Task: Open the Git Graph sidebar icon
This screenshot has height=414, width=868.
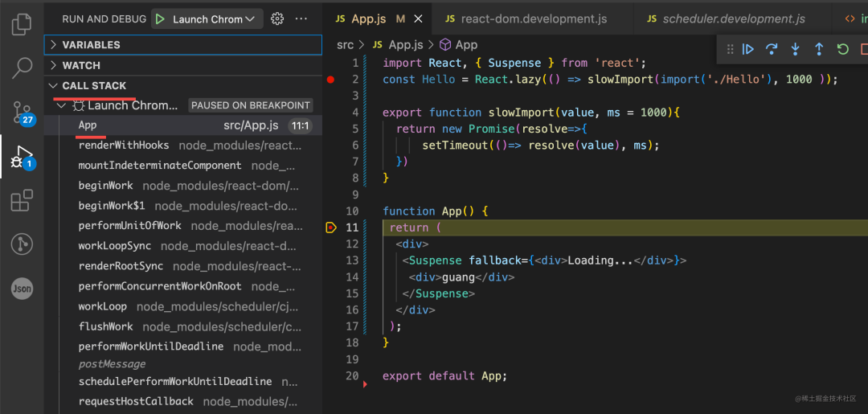Action: pos(22,244)
